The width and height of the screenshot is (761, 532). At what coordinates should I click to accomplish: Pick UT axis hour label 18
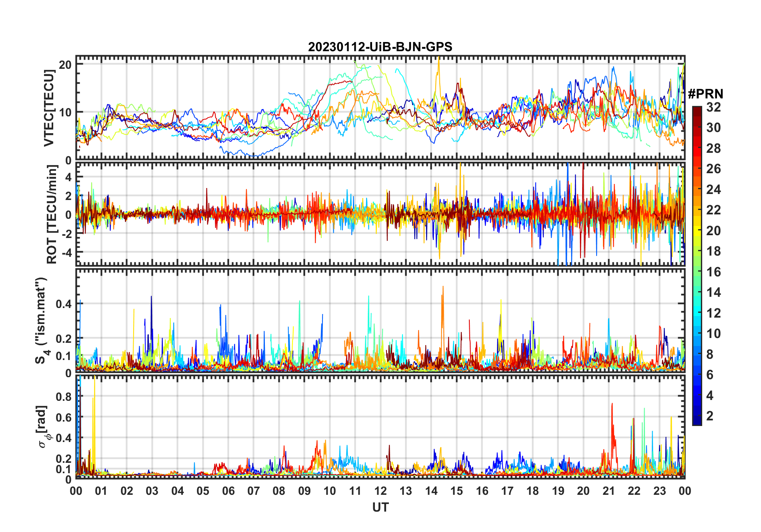coord(533,491)
